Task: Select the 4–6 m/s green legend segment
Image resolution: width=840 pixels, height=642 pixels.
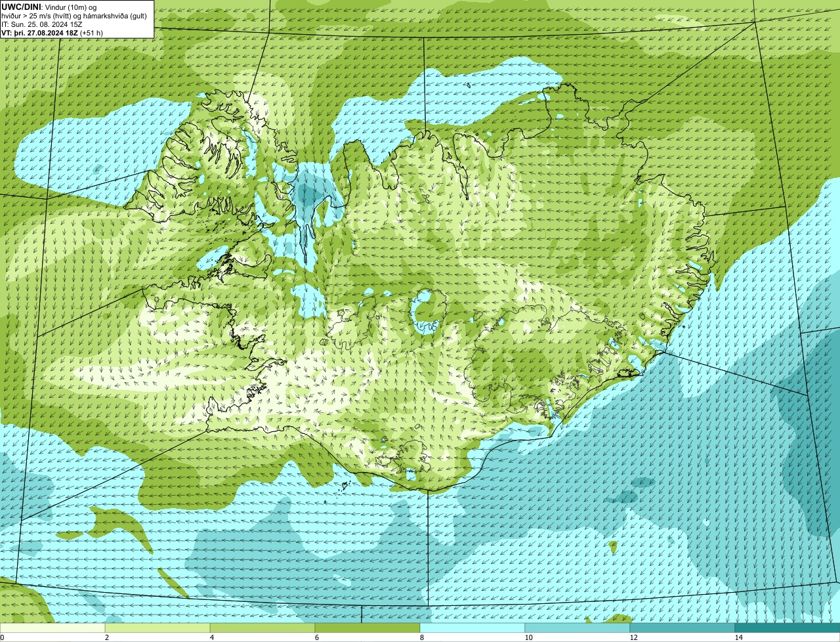Action: (262, 628)
